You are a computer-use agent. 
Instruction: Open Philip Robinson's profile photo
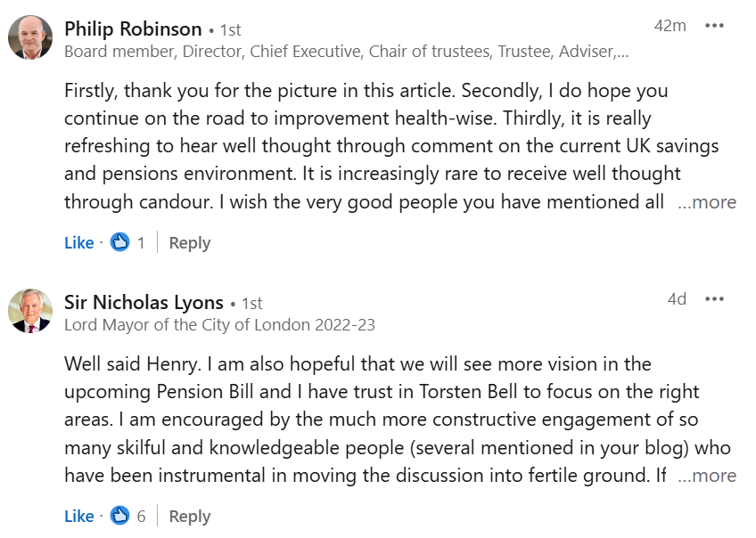(30, 37)
